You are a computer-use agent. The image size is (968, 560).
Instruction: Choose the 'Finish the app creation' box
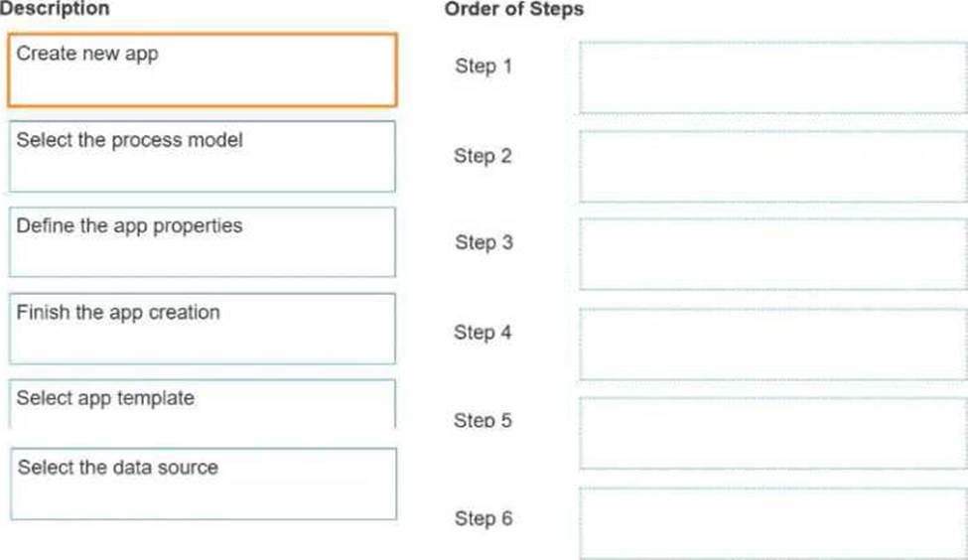(x=202, y=328)
